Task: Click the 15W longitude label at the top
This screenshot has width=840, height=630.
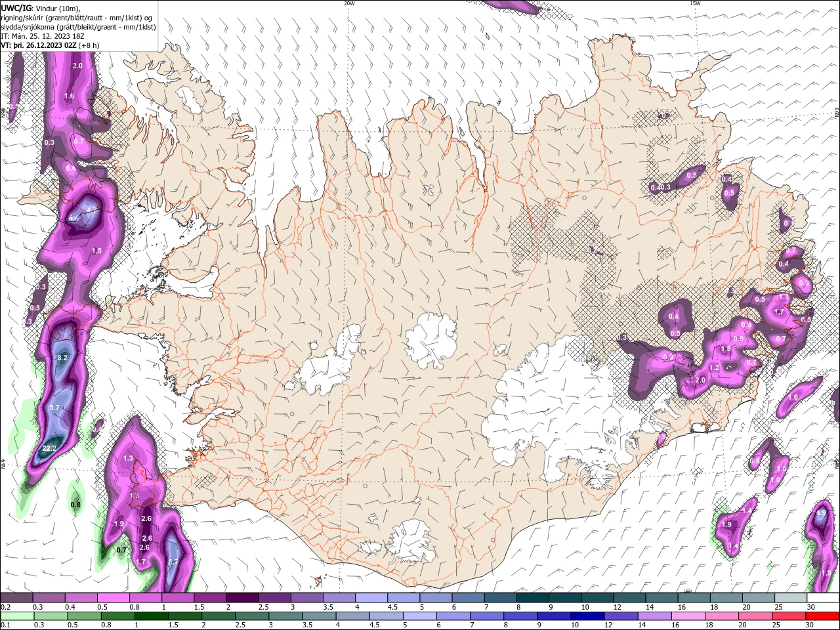Action: pos(695,3)
